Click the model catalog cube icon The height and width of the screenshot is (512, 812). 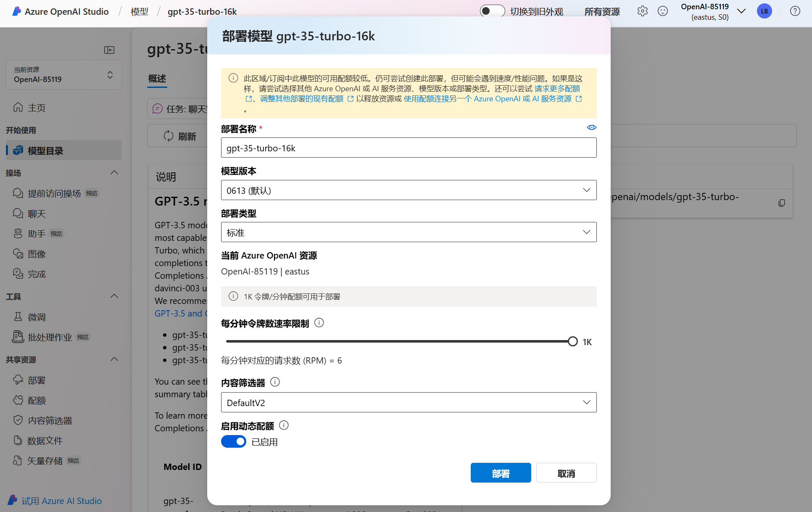click(x=18, y=150)
